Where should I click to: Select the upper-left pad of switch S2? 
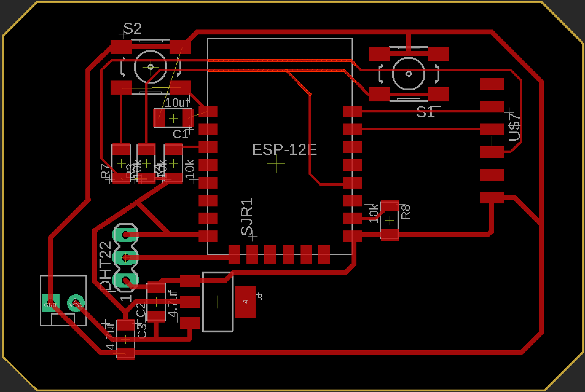[121, 47]
